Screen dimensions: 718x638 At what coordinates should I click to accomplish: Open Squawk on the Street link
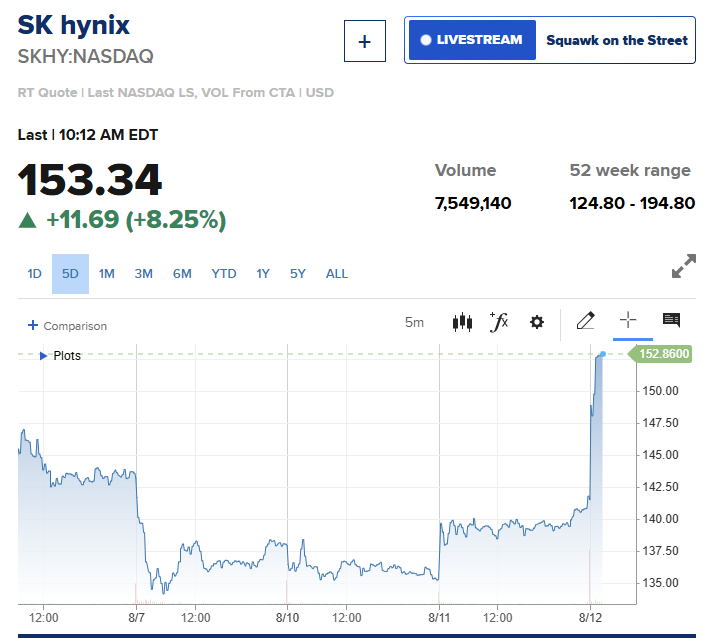pos(617,40)
